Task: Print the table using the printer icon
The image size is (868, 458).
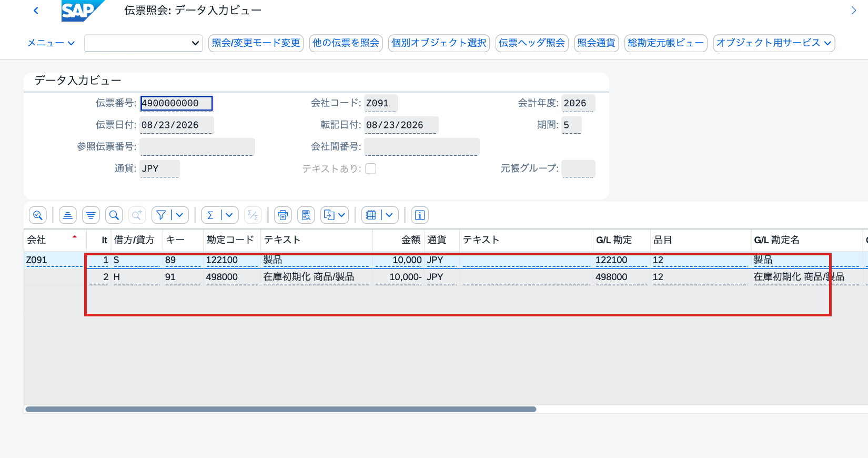Action: tap(283, 215)
